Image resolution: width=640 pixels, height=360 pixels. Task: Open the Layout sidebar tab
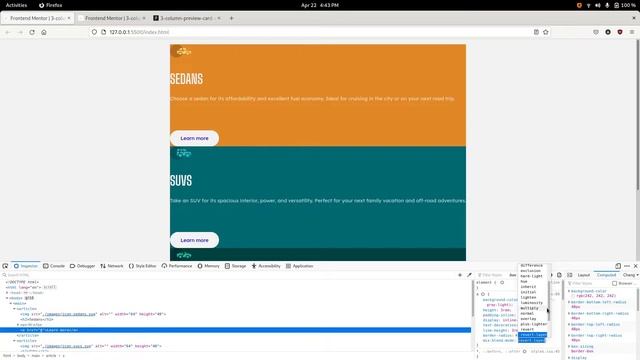pyautogui.click(x=584, y=275)
